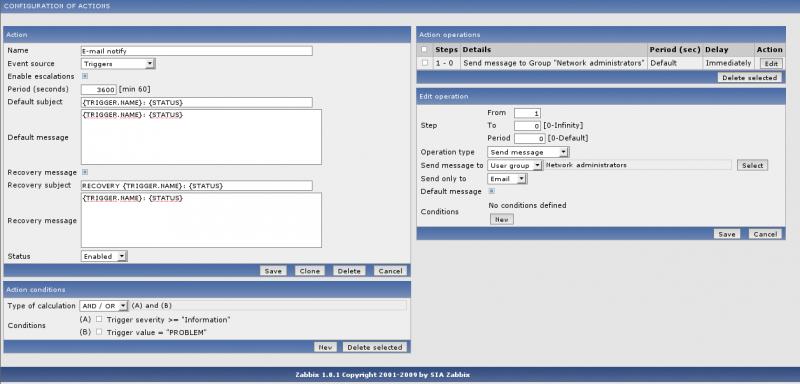The image size is (800, 384).
Task: Tick the select-all checkbox in Action operations header
Action: click(424, 49)
